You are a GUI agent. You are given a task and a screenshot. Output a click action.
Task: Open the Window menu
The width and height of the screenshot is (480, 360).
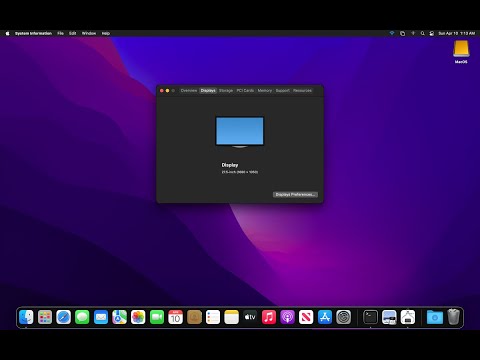[89, 33]
